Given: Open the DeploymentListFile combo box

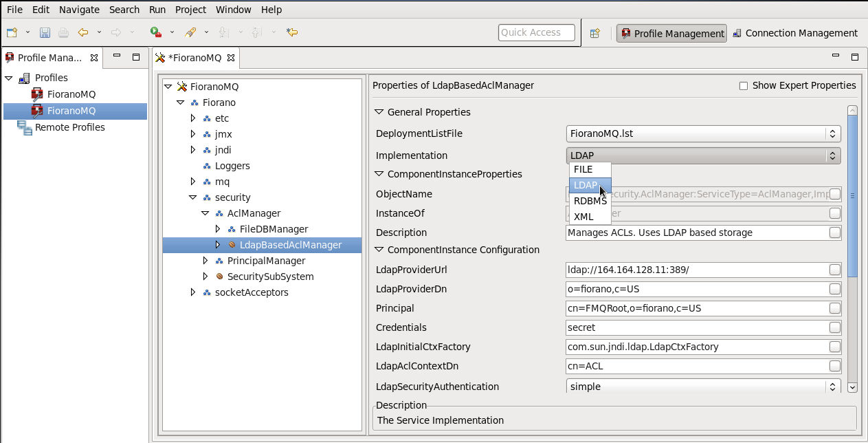Looking at the screenshot, I should click(703, 133).
